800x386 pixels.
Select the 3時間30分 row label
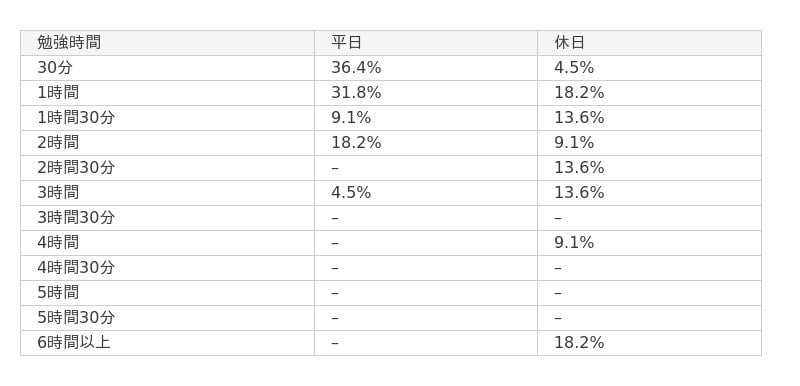click(x=76, y=217)
